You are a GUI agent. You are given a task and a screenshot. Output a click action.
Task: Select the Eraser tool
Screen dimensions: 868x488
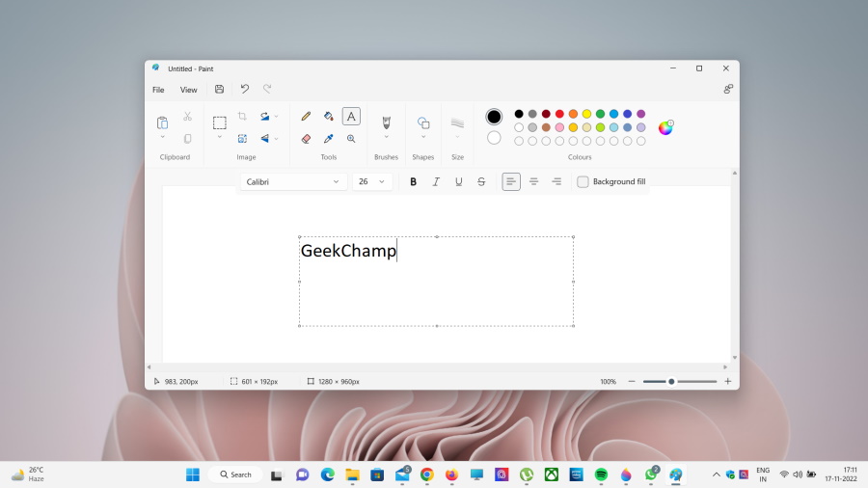[x=306, y=138]
